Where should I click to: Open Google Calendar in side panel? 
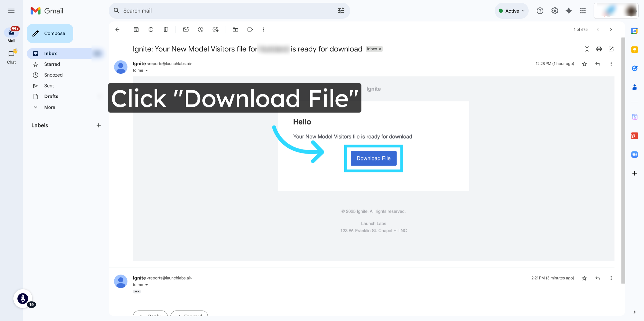(634, 31)
